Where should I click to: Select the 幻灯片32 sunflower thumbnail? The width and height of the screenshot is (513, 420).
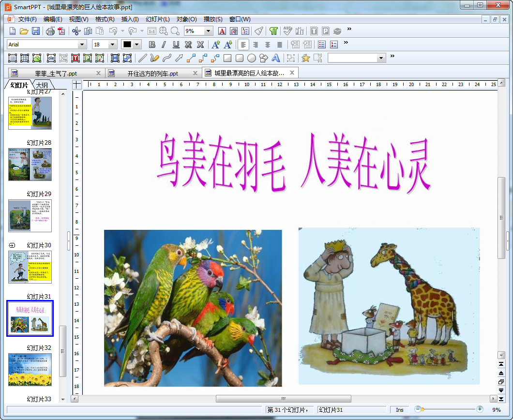point(30,369)
